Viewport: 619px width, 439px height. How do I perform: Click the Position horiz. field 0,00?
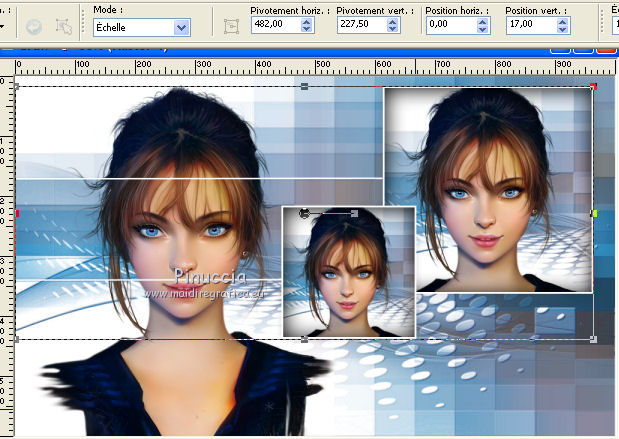(x=452, y=24)
